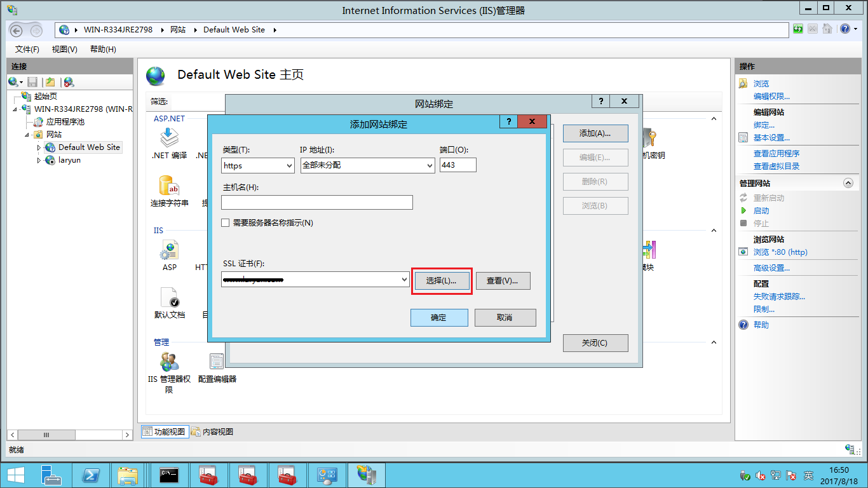Click the 选择(L)... button

pyautogui.click(x=442, y=281)
